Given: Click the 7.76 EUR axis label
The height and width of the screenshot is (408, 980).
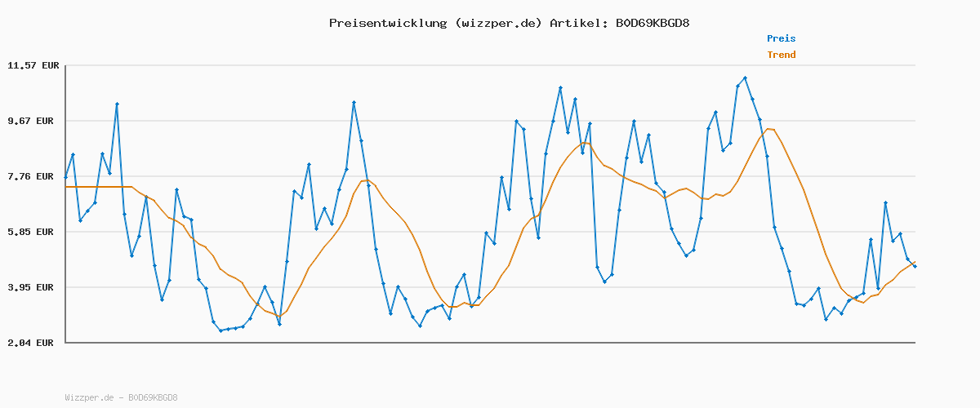Looking at the screenshot, I should 33,176.
